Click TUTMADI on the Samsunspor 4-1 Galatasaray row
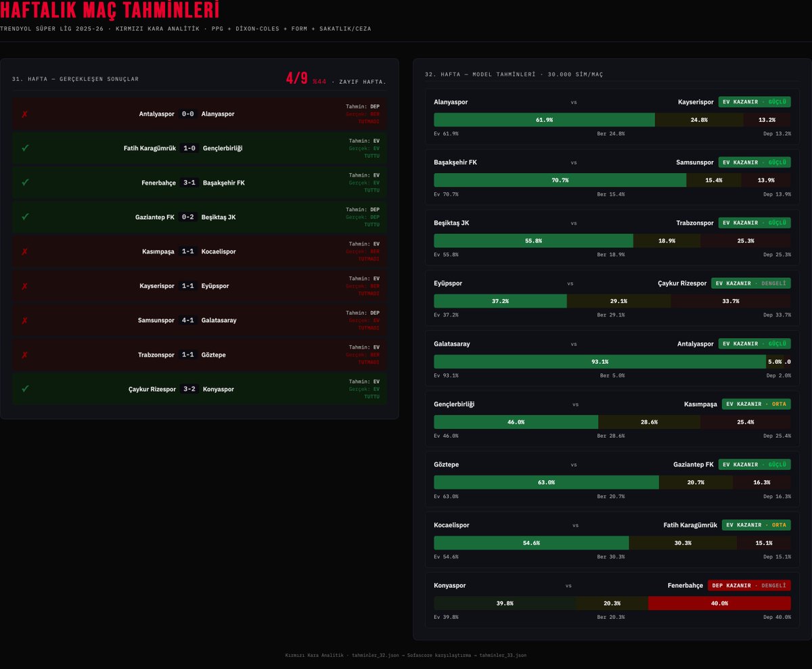This screenshot has height=669, width=812. point(369,328)
